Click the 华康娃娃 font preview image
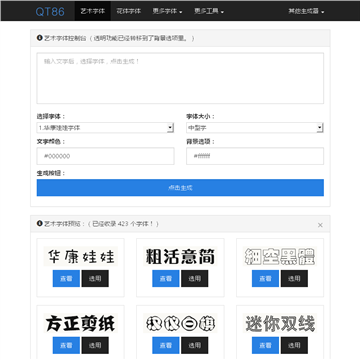Viewport: 360px width, 360px height. (x=81, y=256)
